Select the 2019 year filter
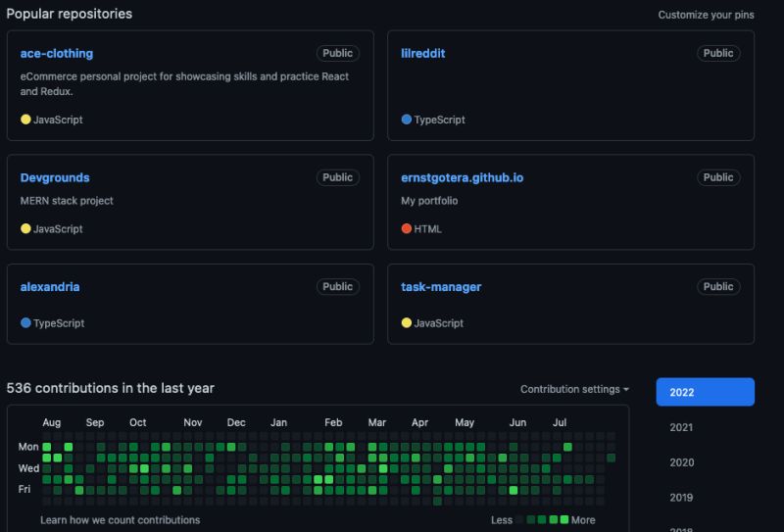Screen dimensions: 784x532 (681, 498)
